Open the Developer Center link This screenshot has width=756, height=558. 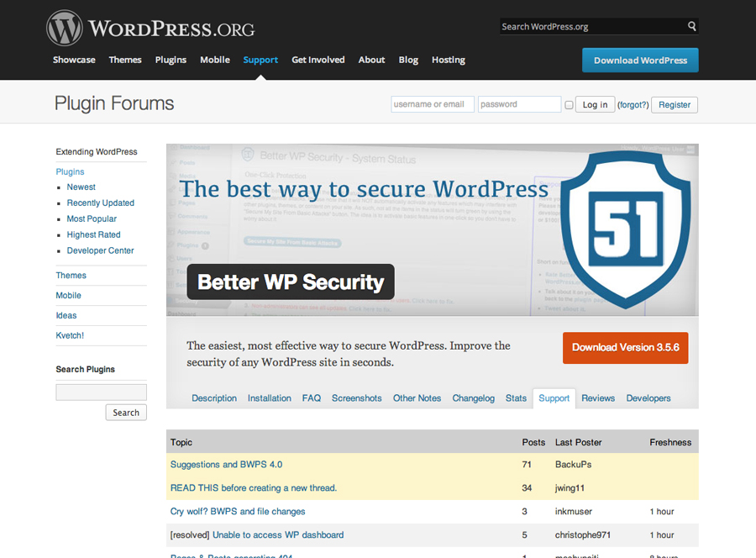coord(100,250)
